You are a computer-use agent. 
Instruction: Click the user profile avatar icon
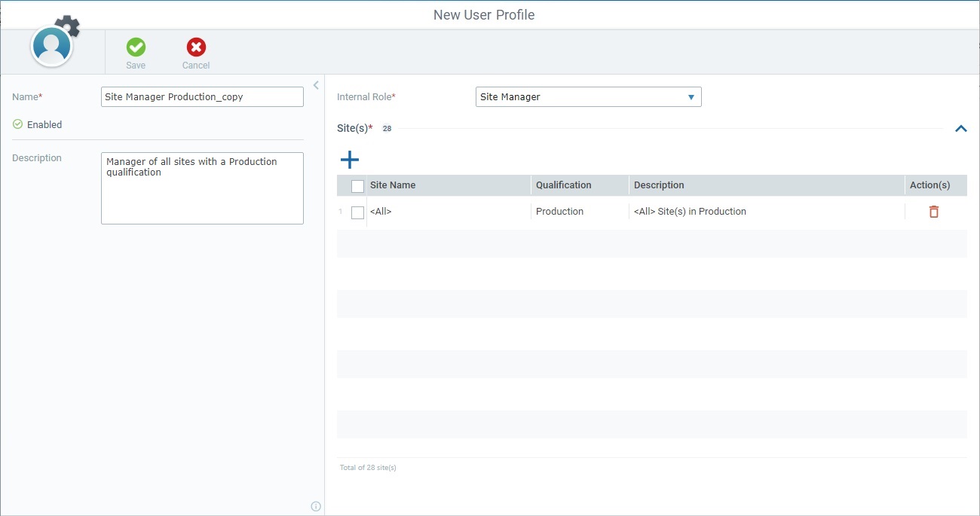coord(51,45)
